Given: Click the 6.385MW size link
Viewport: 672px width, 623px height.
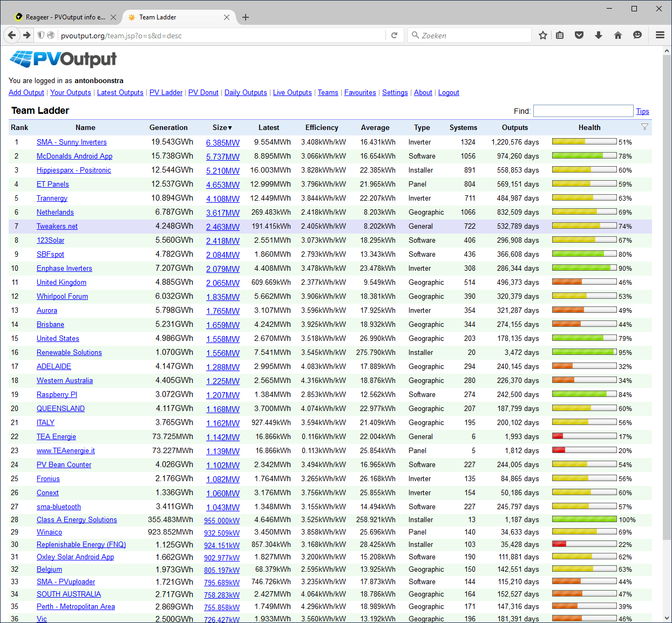Looking at the screenshot, I should tap(222, 142).
